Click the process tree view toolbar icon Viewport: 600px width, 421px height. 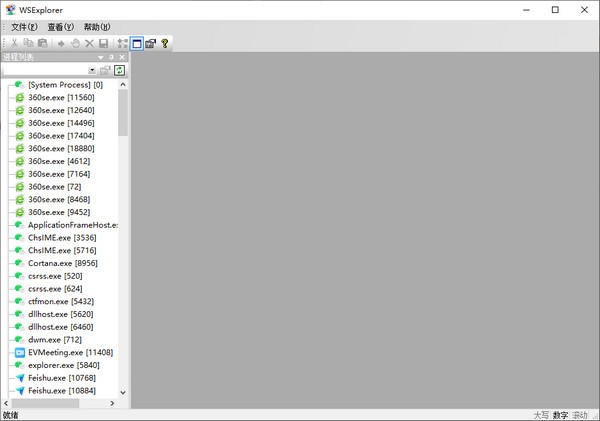122,44
